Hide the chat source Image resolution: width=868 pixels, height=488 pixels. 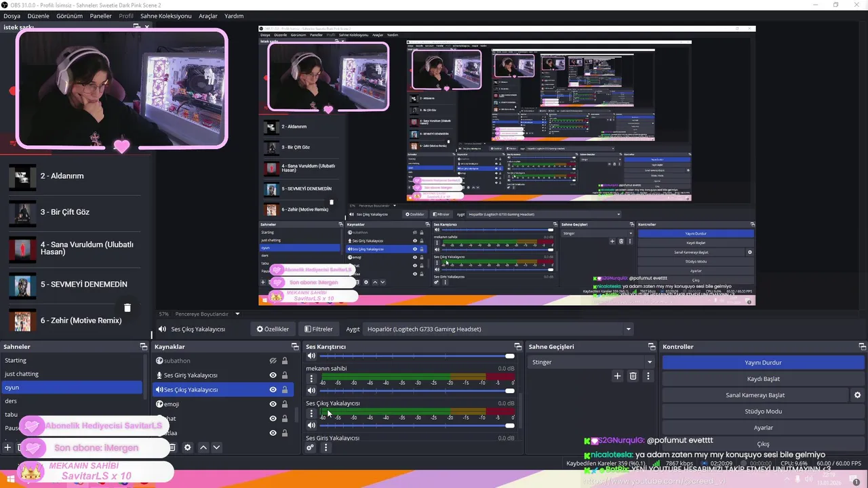pyautogui.click(x=273, y=418)
